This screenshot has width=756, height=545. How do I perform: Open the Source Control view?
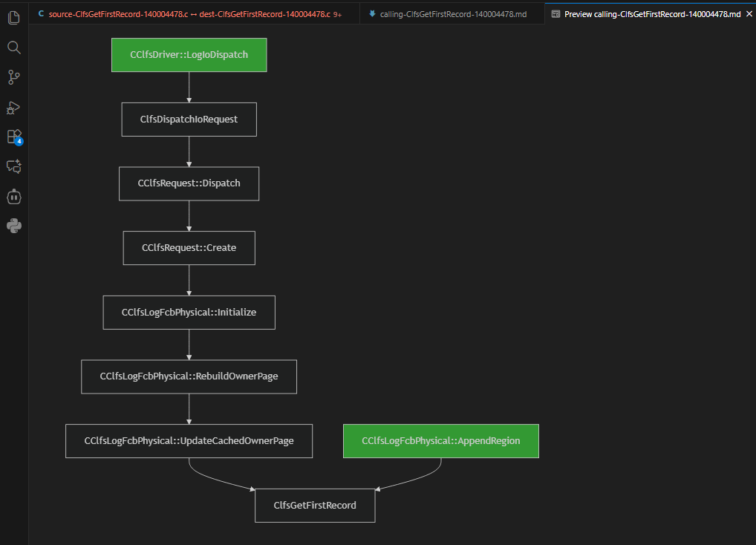pyautogui.click(x=13, y=77)
